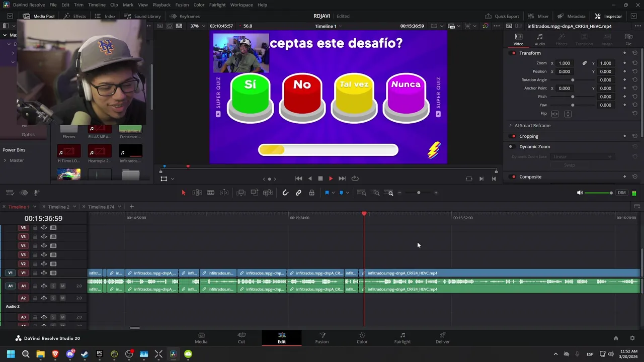Image resolution: width=644 pixels, height=362 pixels.
Task: Click the blue Marker icon
Action: pos(341,193)
